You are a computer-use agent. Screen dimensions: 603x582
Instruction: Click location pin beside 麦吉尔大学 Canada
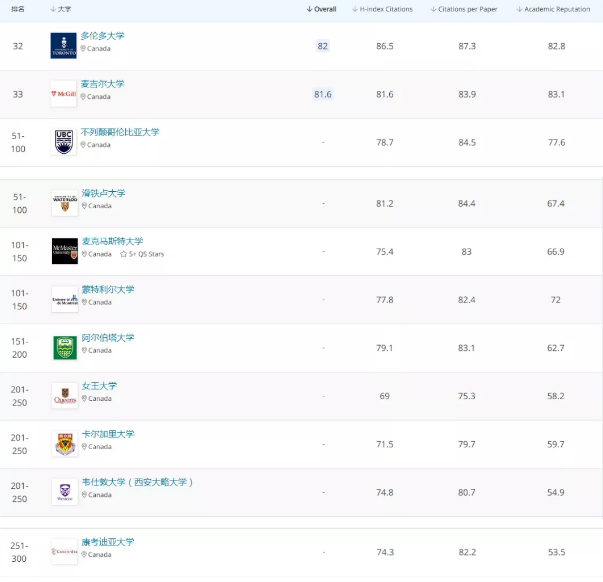[x=83, y=97]
